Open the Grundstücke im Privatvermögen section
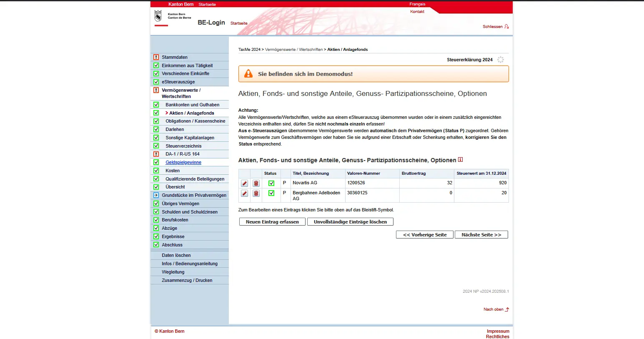This screenshot has width=644, height=339. pyautogui.click(x=194, y=195)
